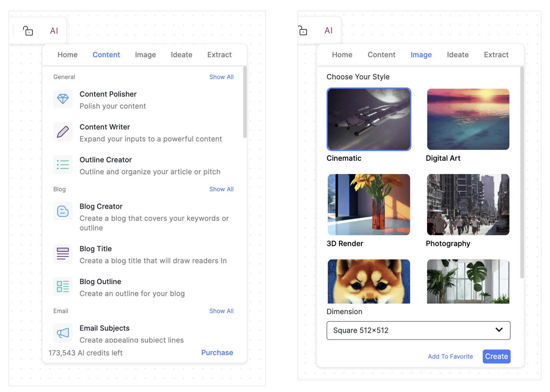Open Content Polisher tool title
550x392 pixels.
click(x=108, y=94)
